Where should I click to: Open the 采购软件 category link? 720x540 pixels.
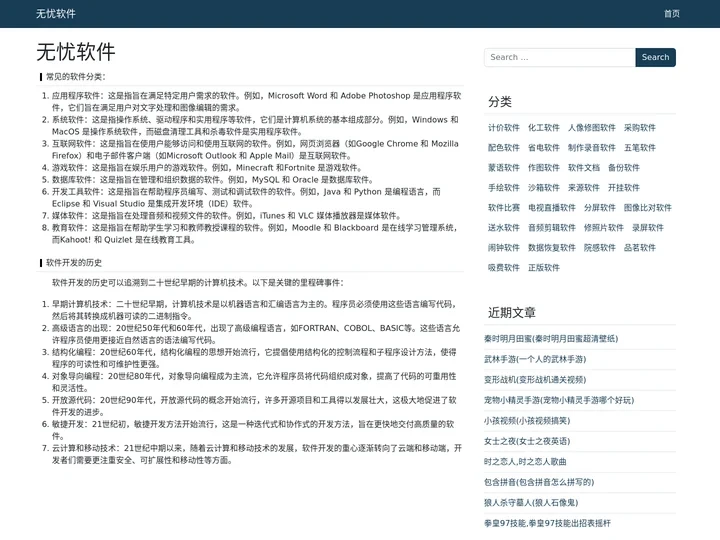tap(640, 128)
